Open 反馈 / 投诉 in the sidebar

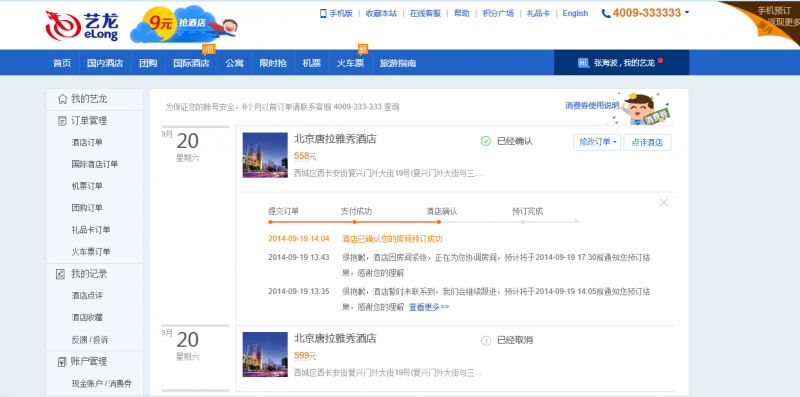point(90,340)
